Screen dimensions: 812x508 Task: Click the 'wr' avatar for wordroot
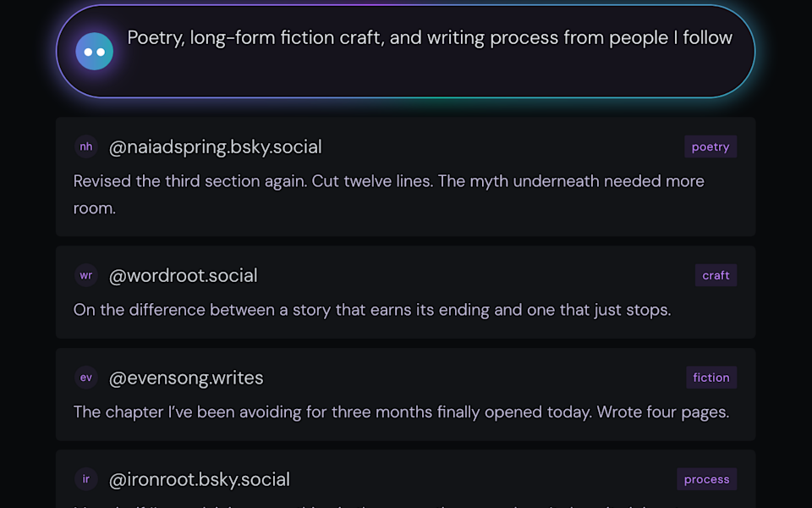click(x=86, y=275)
